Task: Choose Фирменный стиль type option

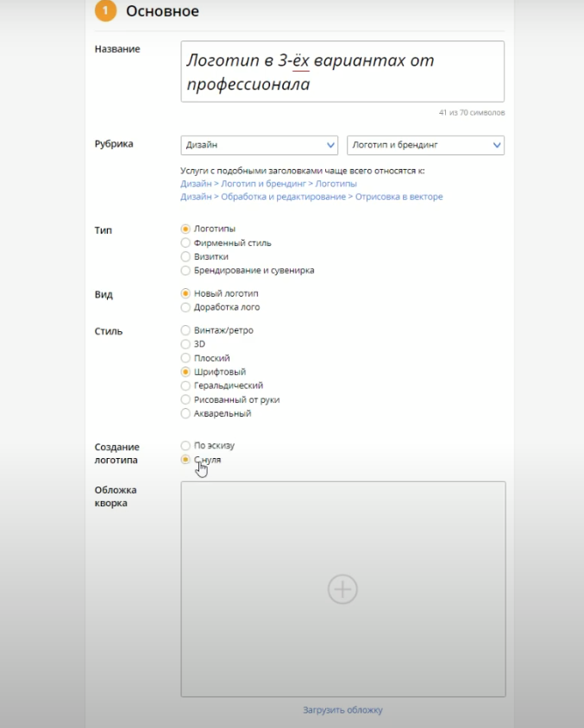Action: point(185,243)
